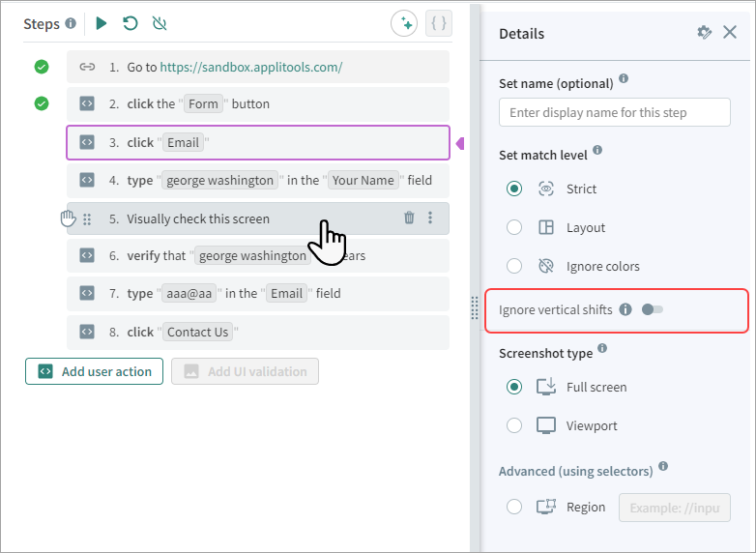Select step 8 click Contact Us

coord(257,332)
